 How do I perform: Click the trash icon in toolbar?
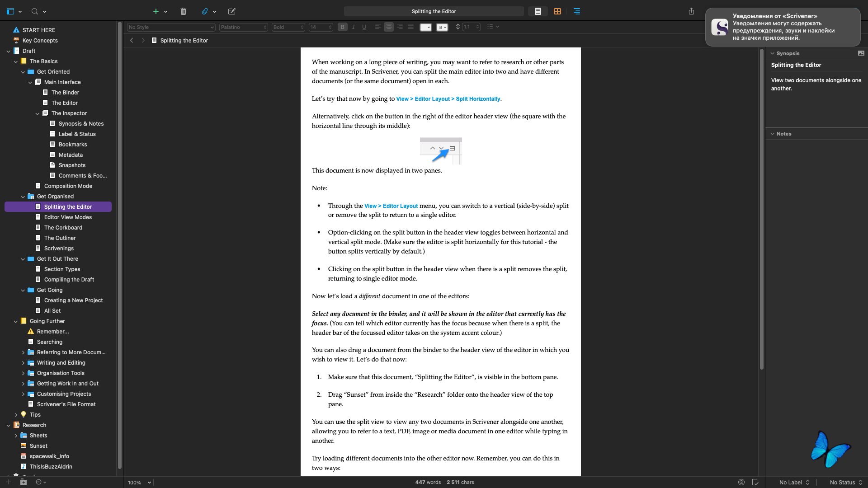pos(183,11)
